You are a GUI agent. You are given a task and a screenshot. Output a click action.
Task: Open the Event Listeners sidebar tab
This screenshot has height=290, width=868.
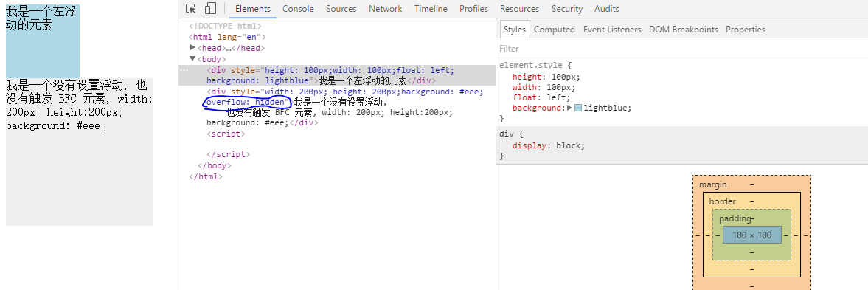[611, 30]
